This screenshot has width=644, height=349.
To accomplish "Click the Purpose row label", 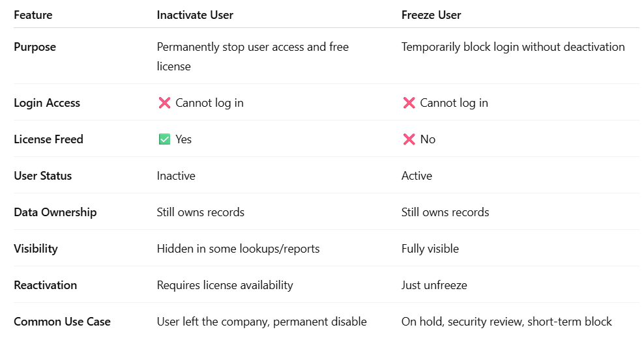I will [35, 47].
